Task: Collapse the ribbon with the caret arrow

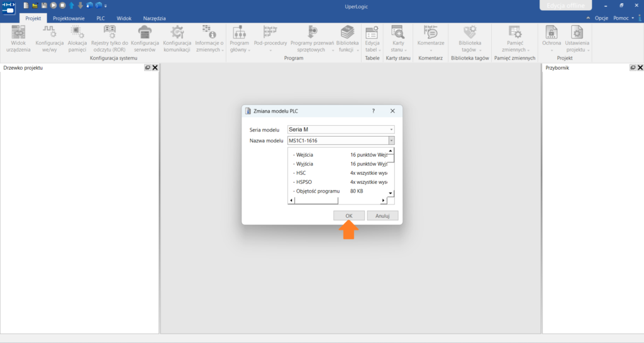Action: point(588,18)
